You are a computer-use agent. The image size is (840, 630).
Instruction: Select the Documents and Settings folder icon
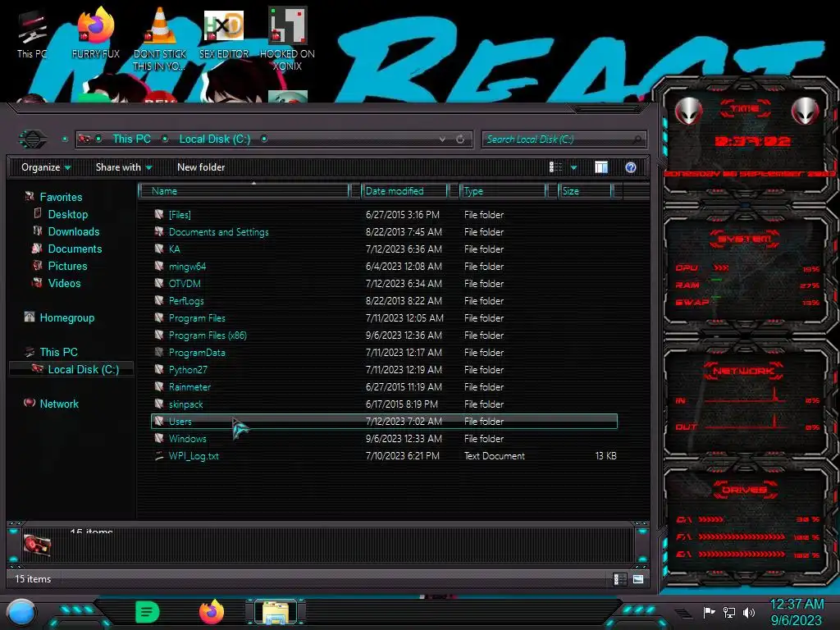[158, 231]
